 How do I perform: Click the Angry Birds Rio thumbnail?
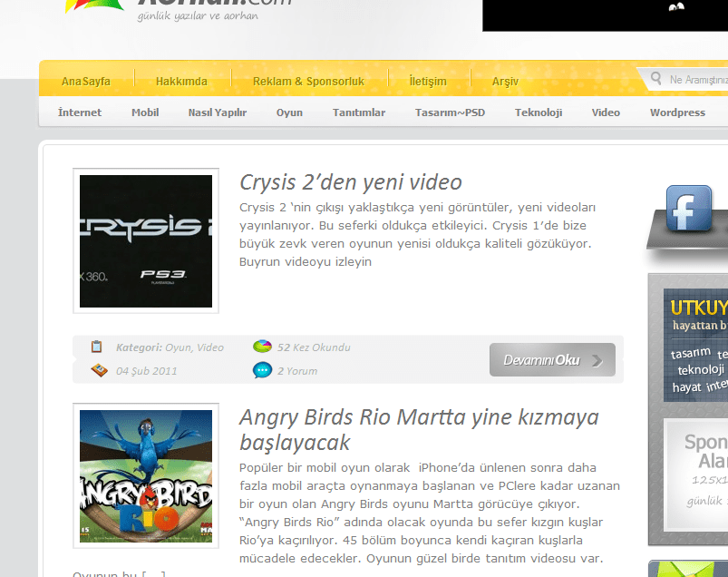146,475
